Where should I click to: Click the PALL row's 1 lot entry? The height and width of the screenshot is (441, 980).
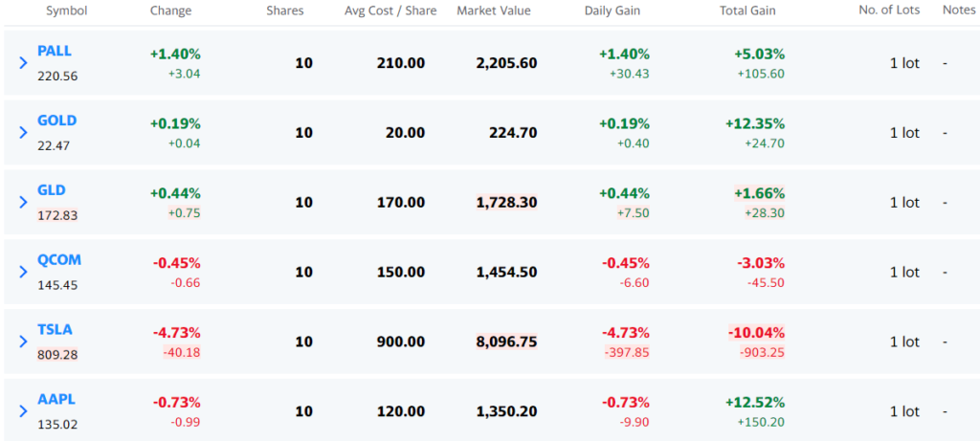904,63
